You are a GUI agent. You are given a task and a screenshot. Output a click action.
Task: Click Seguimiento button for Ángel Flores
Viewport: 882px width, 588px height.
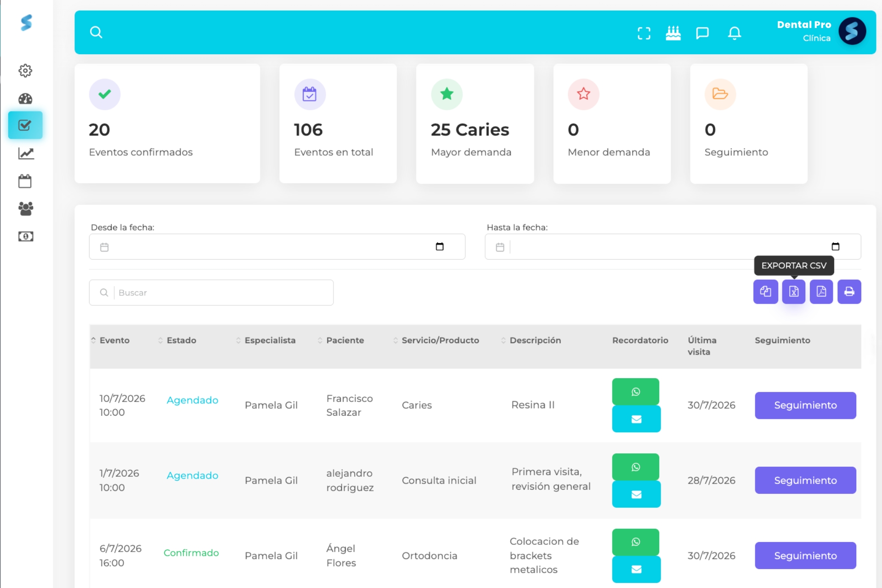(805, 556)
